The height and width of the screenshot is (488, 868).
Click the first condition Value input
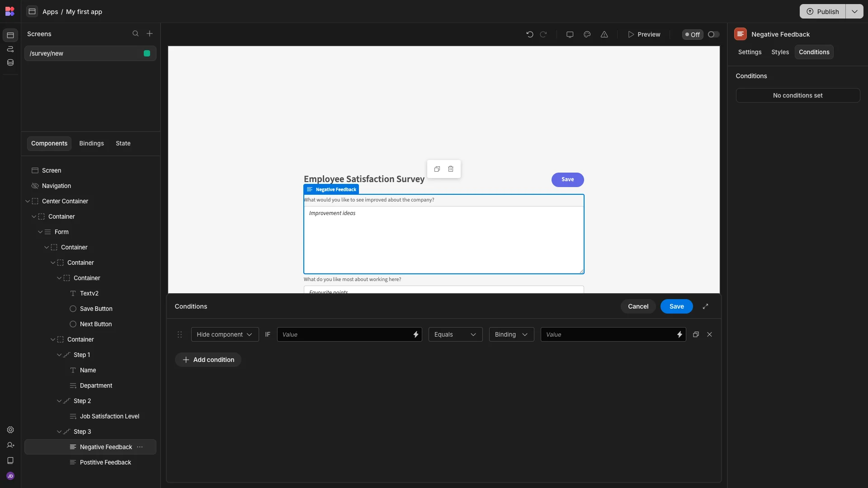click(349, 334)
